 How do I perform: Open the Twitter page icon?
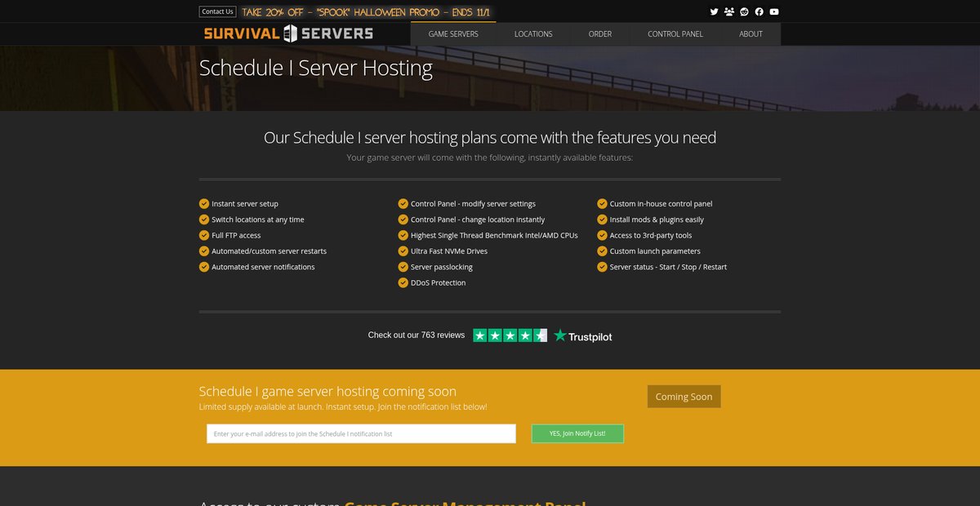click(714, 11)
